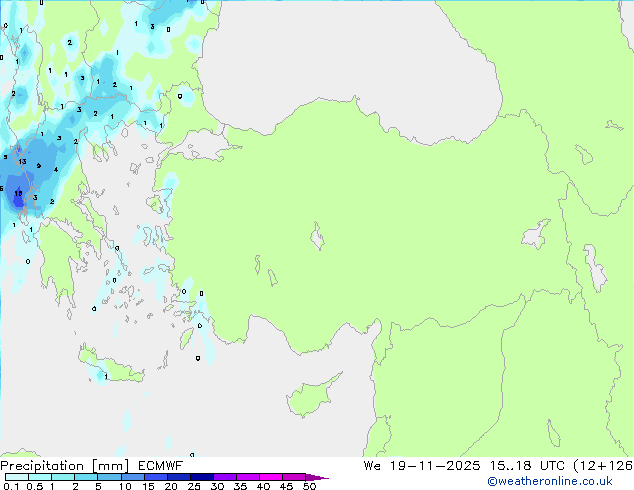Click the "Precipitation [mm]" title text

pos(65,466)
